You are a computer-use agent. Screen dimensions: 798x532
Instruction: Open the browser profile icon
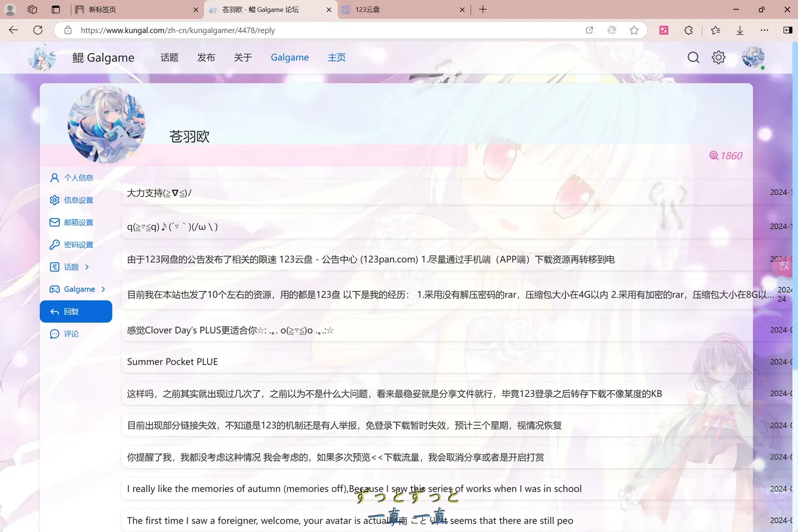pyautogui.click(x=10, y=9)
